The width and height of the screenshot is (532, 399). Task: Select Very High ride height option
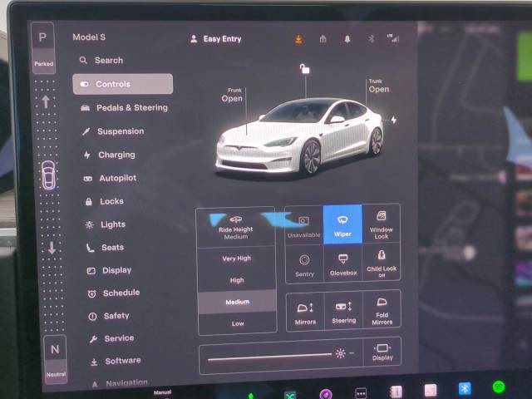pos(236,259)
